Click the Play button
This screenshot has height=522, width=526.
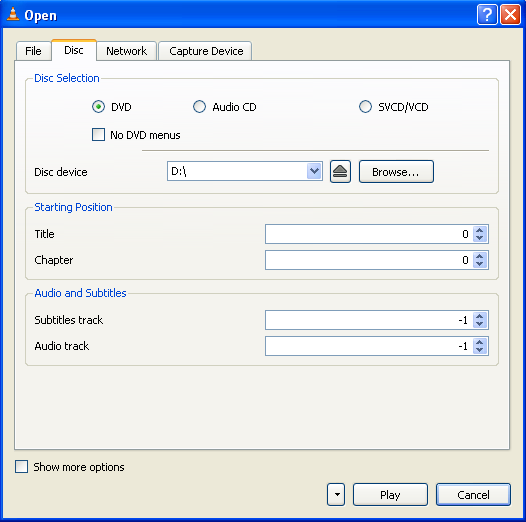[390, 494]
